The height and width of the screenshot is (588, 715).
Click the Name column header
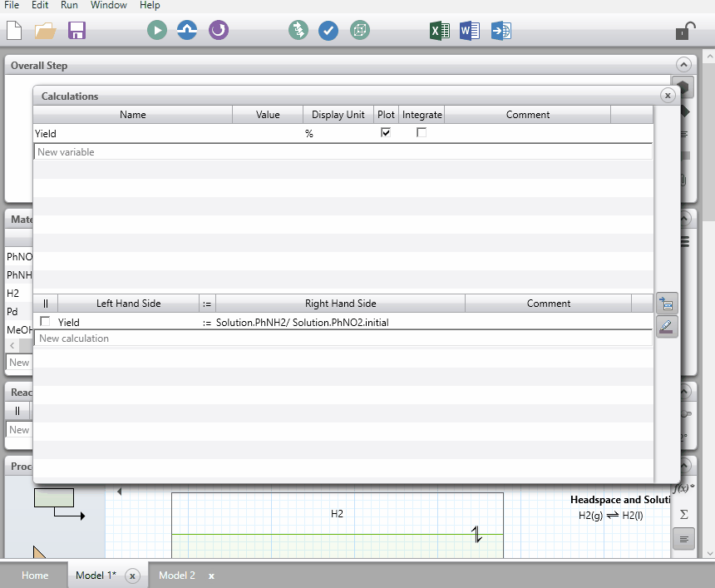(x=133, y=115)
